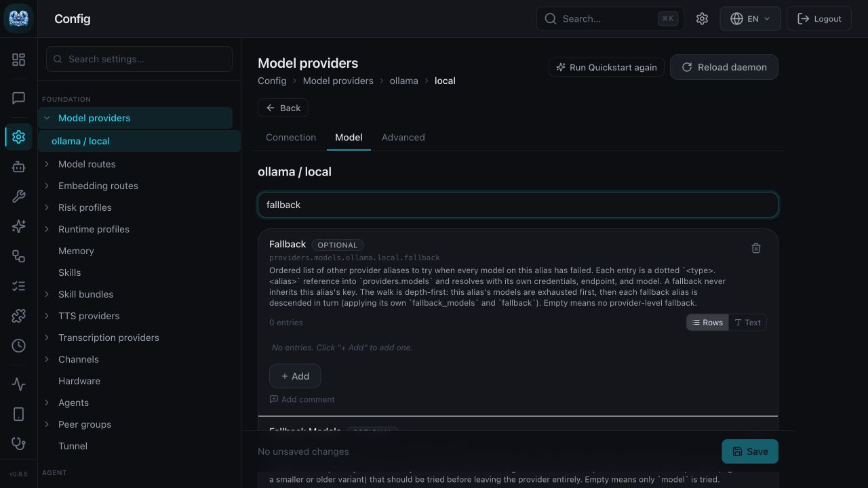
Task: Open the activity pulse icon in sidebar
Action: pos(18,384)
